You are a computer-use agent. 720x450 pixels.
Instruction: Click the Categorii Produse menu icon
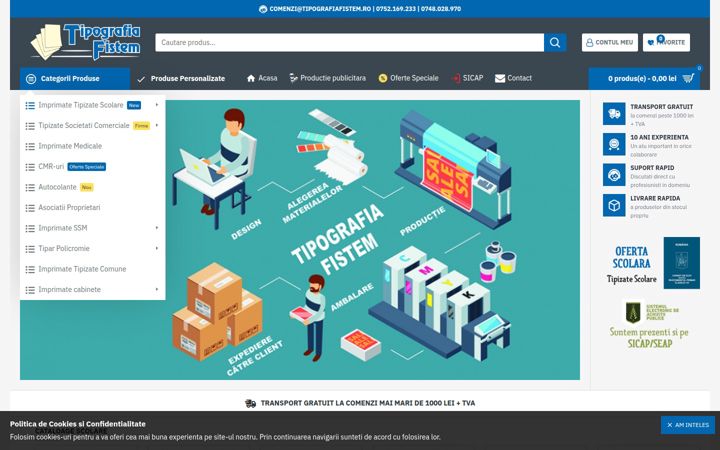(x=31, y=79)
